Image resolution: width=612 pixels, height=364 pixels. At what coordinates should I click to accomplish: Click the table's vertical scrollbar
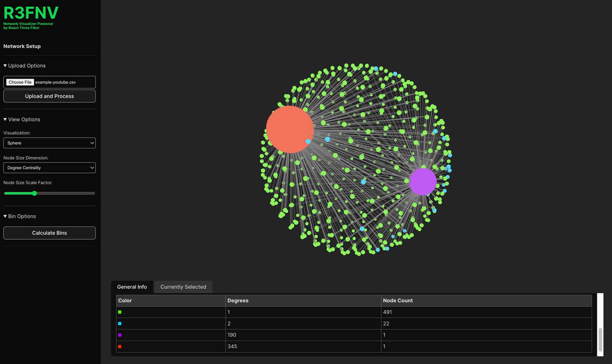coord(600,338)
